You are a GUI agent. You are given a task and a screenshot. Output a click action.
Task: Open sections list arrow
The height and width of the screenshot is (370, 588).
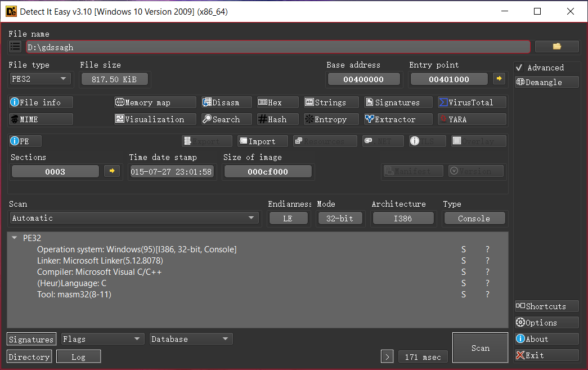(112, 171)
